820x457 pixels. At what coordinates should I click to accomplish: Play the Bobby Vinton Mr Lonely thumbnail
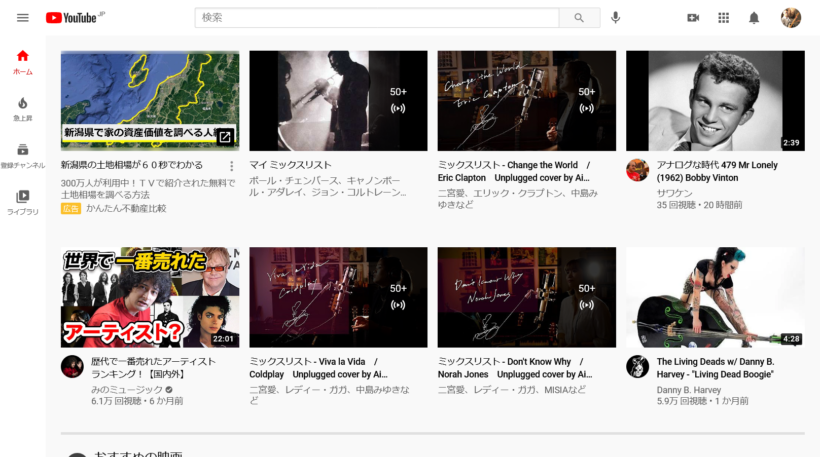[x=715, y=100]
